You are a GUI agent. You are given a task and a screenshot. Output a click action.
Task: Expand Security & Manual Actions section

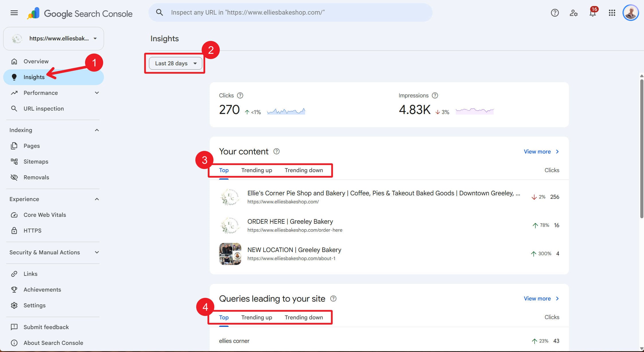pos(97,252)
